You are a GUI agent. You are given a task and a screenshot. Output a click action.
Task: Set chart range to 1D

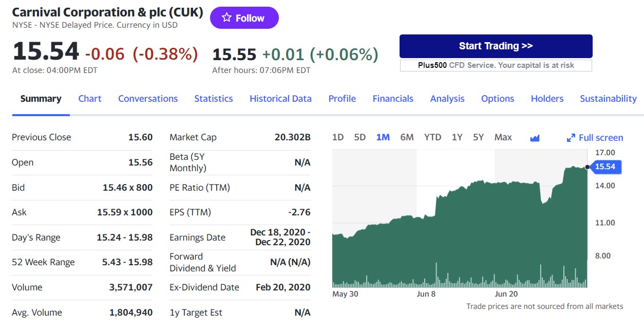pyautogui.click(x=338, y=137)
